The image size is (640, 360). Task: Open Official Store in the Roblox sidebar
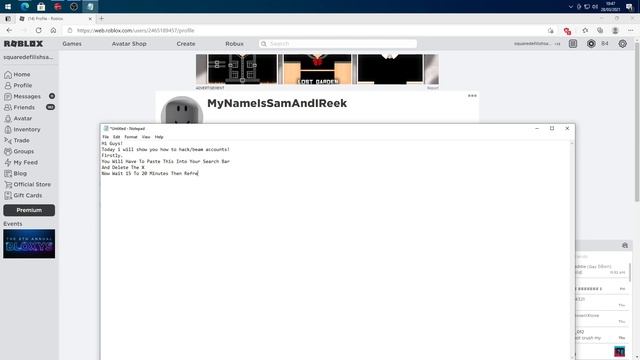[x=27, y=184]
